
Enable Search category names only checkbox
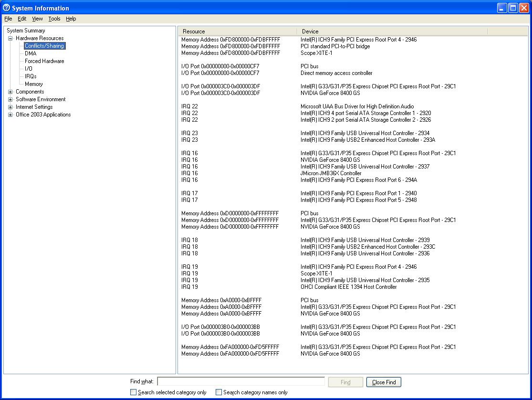219,392
